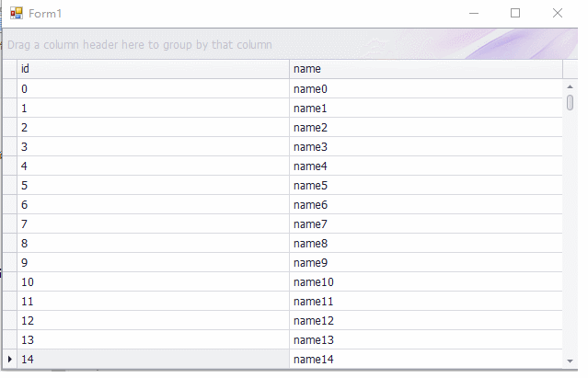Select the id cell with value 10

[x=153, y=281]
